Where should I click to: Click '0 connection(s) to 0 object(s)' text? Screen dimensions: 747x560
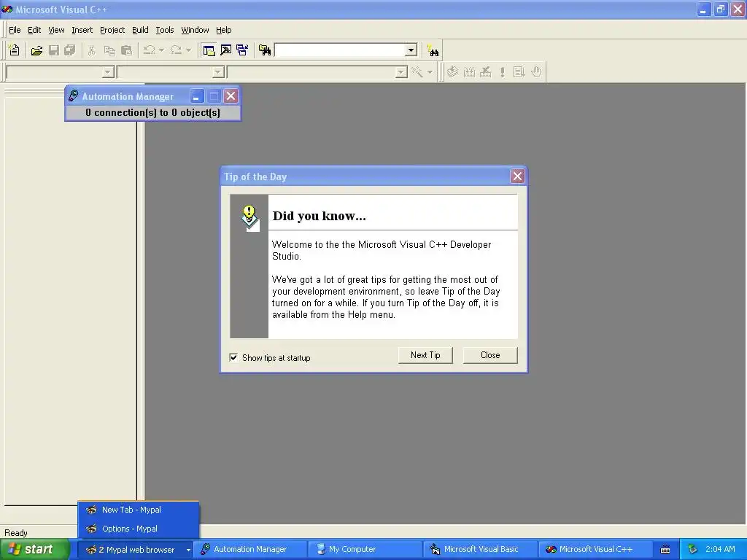point(153,112)
